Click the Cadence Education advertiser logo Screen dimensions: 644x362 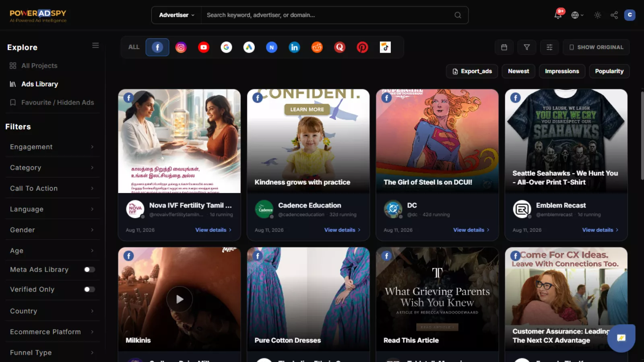point(264,209)
